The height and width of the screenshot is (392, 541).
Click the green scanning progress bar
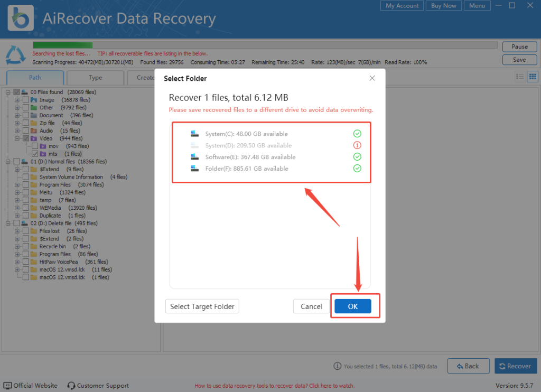(62, 45)
